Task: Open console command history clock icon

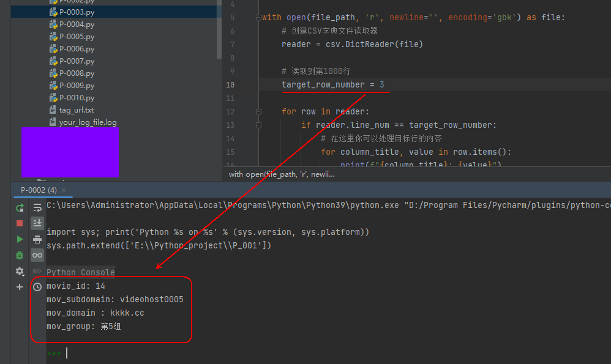Action: [37, 287]
